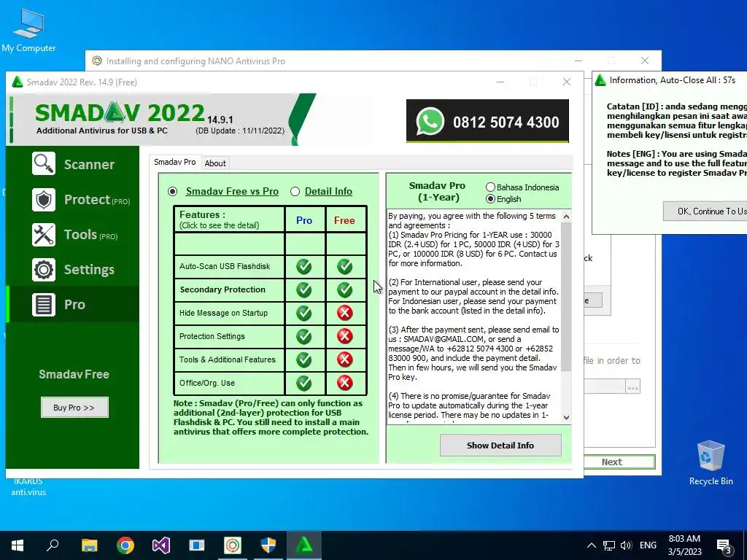Viewport: 747px width, 560px height.
Task: Click Show Detail Info button
Action: coord(500,446)
